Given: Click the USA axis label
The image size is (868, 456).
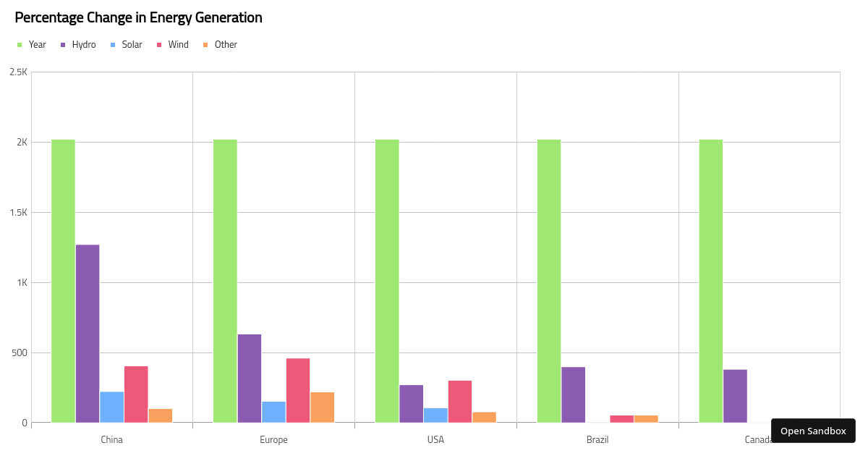Looking at the screenshot, I should tap(435, 440).
